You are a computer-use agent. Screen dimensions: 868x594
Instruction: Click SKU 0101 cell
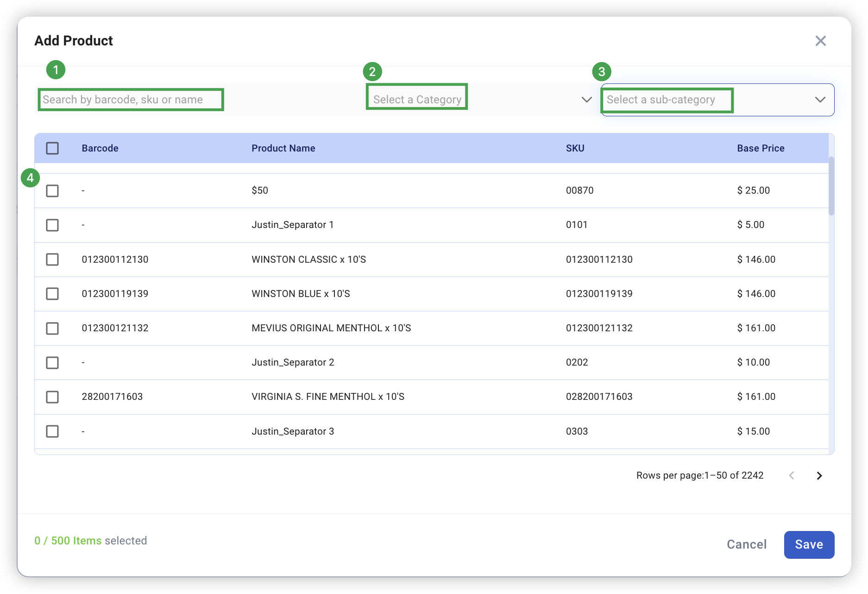(x=576, y=225)
